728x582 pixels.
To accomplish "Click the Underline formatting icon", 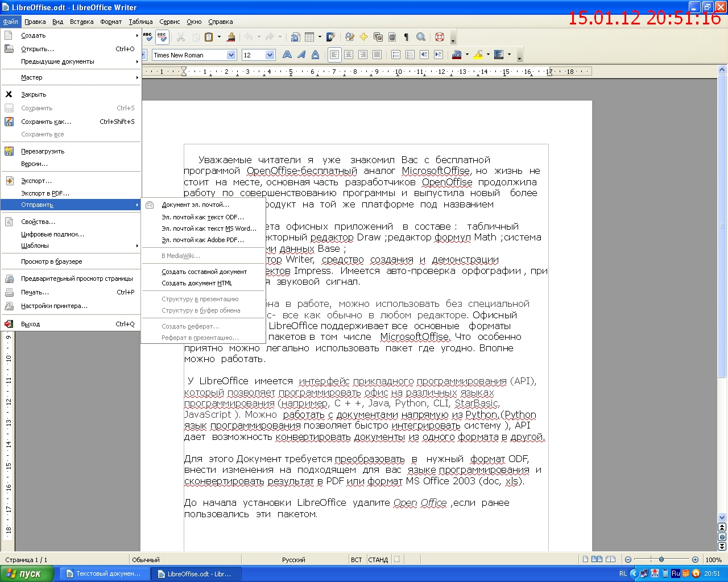I will click(315, 55).
